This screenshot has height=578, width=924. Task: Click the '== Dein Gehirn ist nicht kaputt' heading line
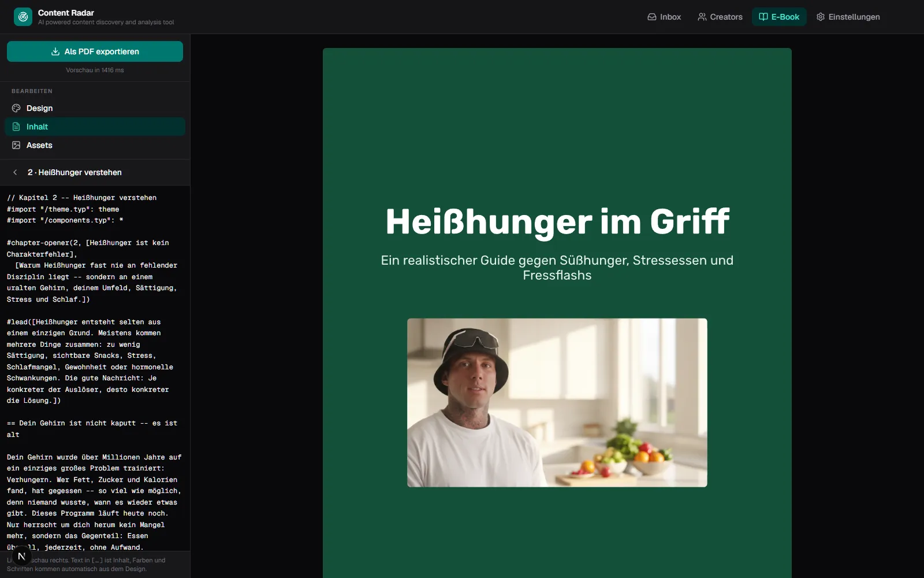pyautogui.click(x=92, y=423)
